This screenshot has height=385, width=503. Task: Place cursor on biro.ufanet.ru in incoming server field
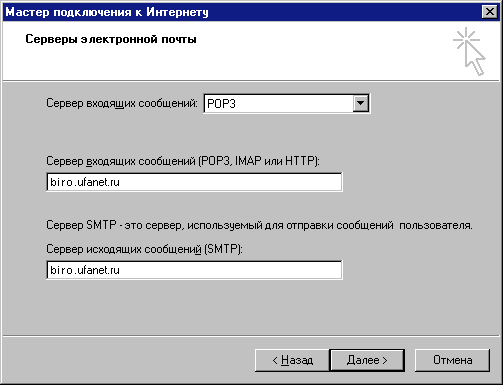tap(85, 182)
